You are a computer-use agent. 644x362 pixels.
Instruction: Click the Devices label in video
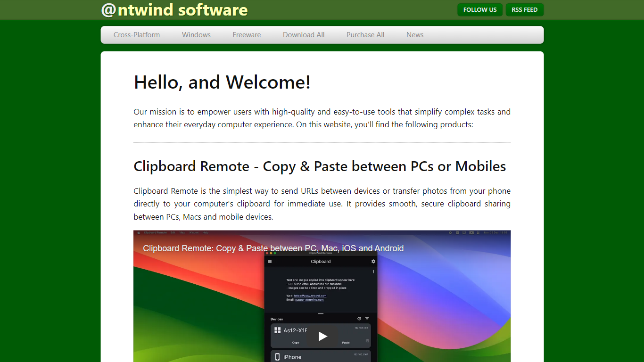point(277,319)
